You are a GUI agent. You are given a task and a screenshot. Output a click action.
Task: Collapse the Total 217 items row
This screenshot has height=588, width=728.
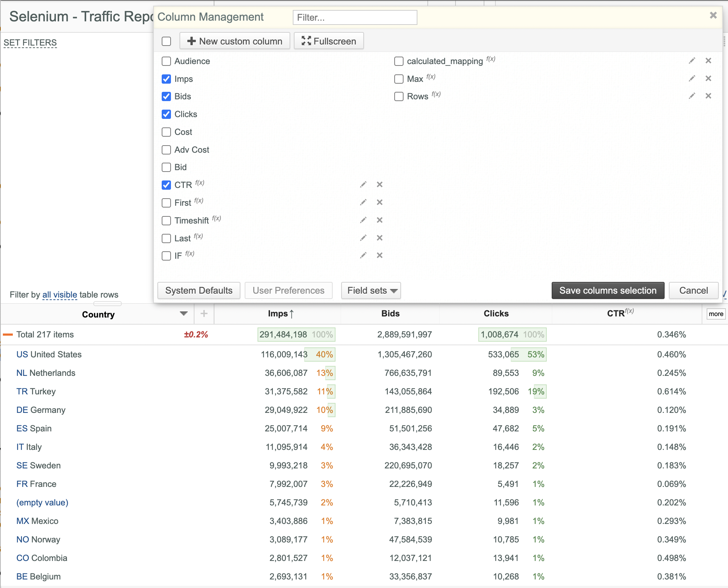click(8, 335)
